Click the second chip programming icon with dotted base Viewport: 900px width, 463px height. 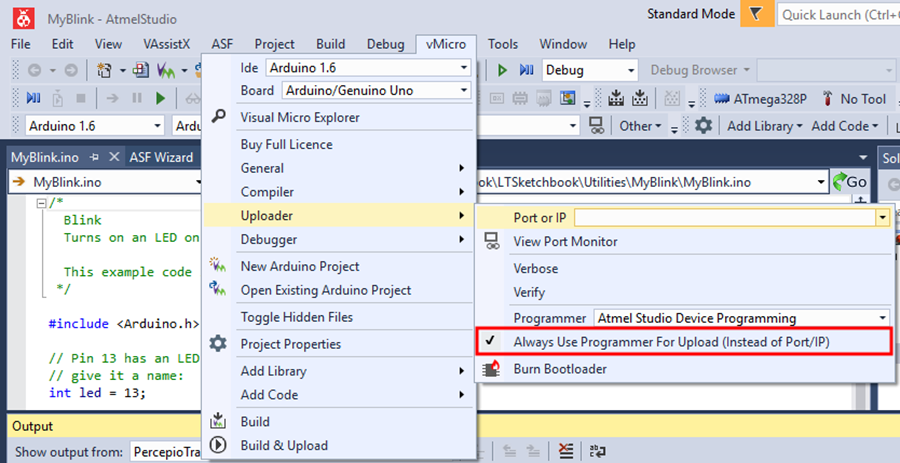640,98
